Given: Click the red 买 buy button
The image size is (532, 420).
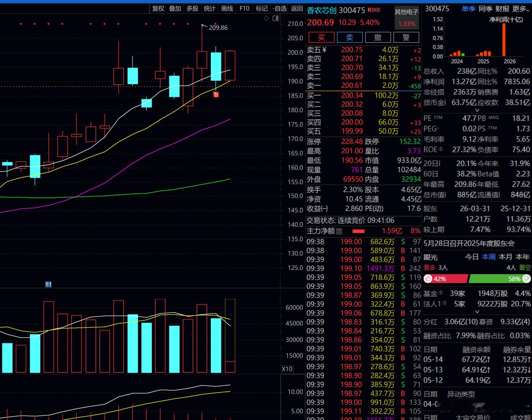Looking at the screenshot, I should [x=321, y=37].
